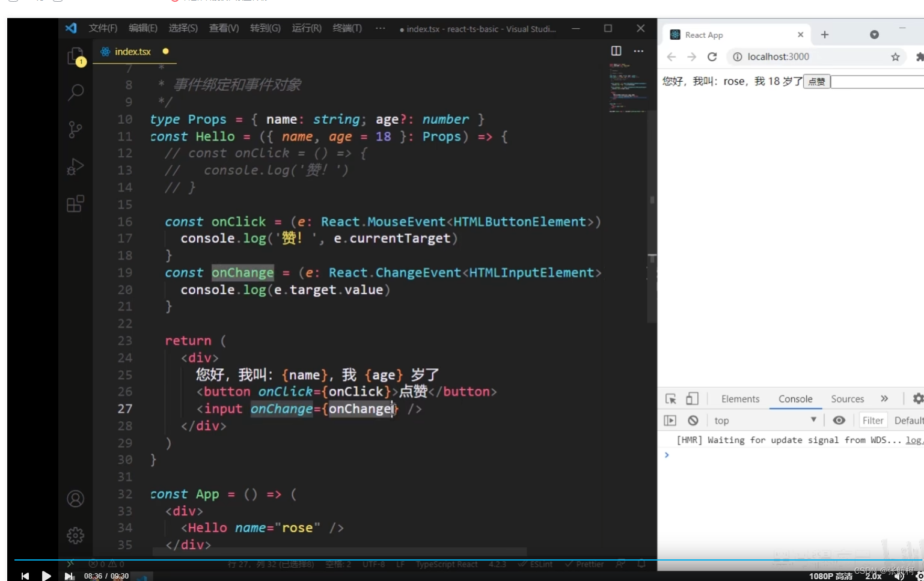The height and width of the screenshot is (581, 924).
Task: Open the Accounts icon in activity bar
Action: click(x=75, y=499)
